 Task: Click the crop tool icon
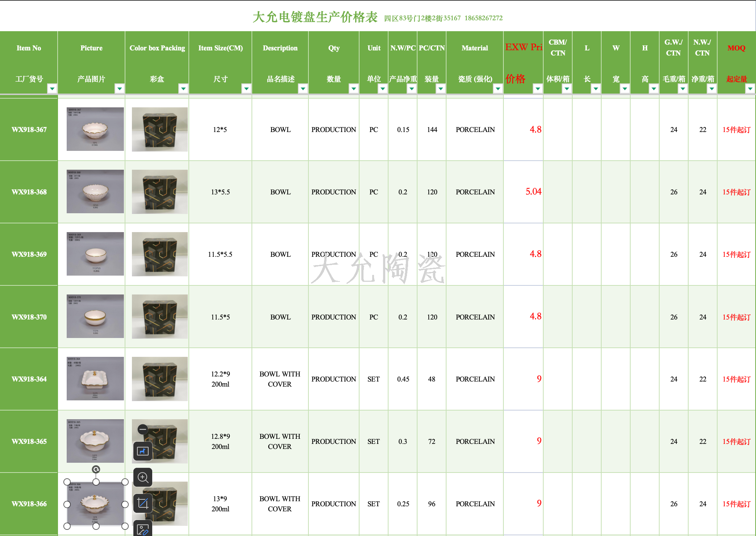coord(143,503)
